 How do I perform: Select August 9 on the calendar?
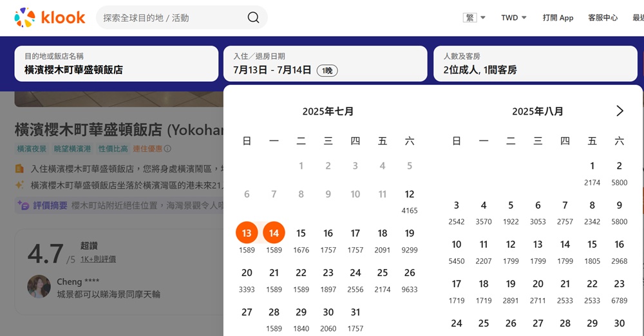point(620,212)
